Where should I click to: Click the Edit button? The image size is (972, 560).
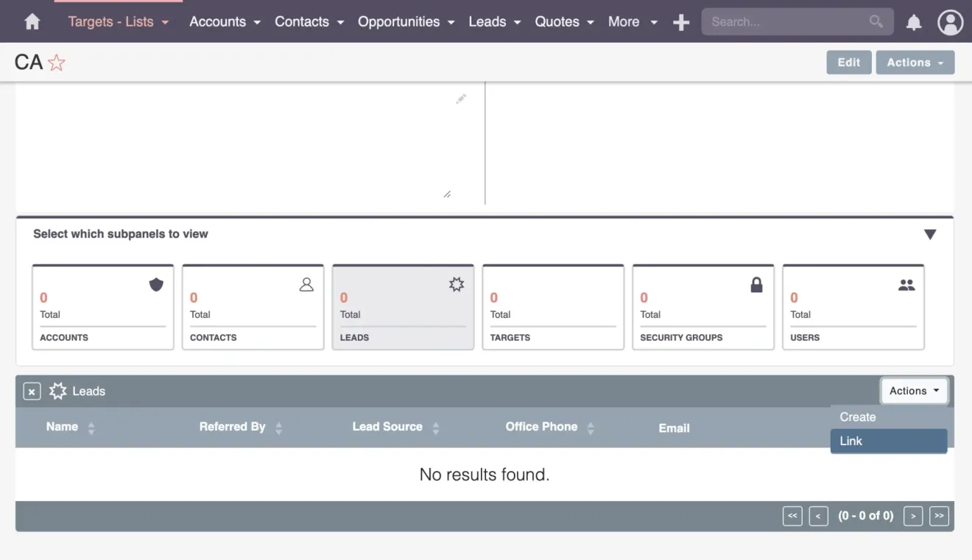(x=848, y=63)
